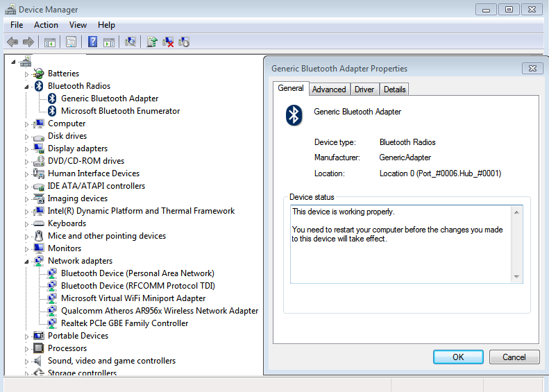
Task: Click the Imaging devices camera icon
Action: (38, 198)
